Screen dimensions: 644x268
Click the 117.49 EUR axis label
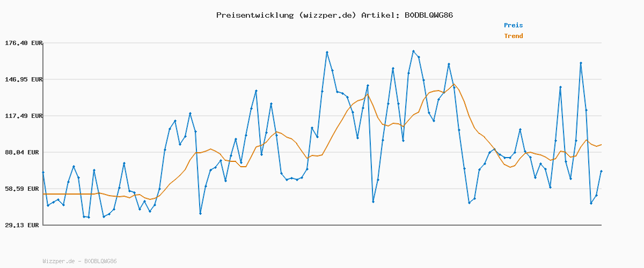click(x=23, y=116)
